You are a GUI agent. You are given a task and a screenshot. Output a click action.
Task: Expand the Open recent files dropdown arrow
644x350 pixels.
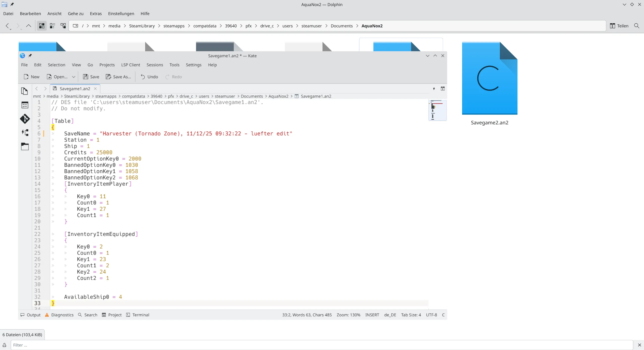73,77
